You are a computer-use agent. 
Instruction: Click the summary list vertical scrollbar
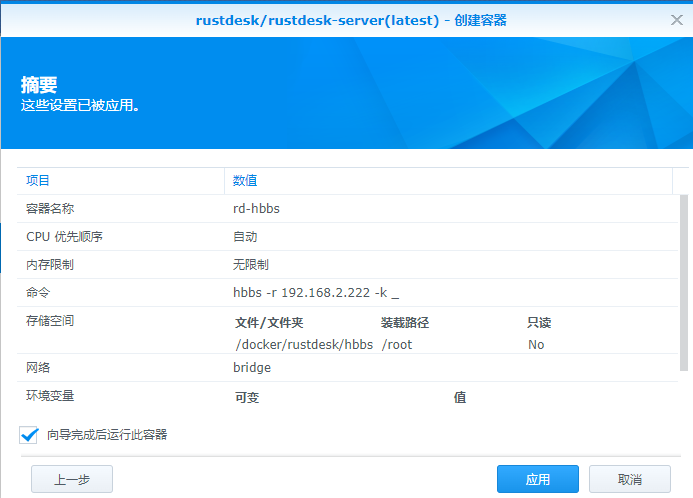tap(684, 283)
